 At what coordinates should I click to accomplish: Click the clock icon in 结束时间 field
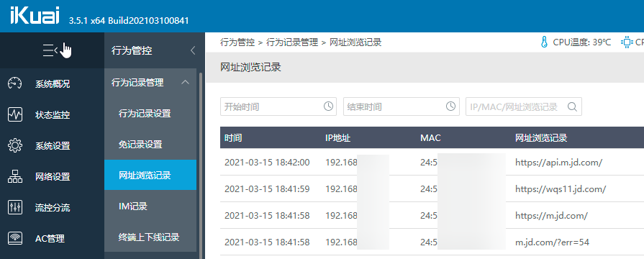pos(450,106)
